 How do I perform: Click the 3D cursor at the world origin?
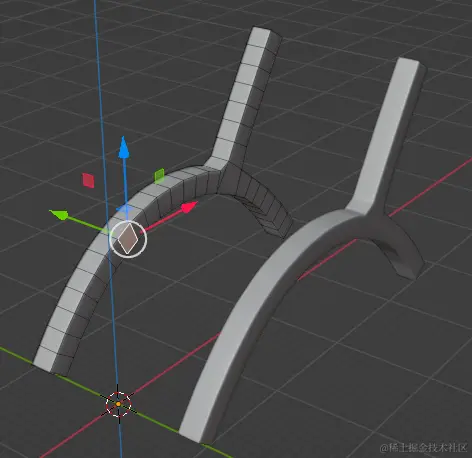click(x=118, y=404)
